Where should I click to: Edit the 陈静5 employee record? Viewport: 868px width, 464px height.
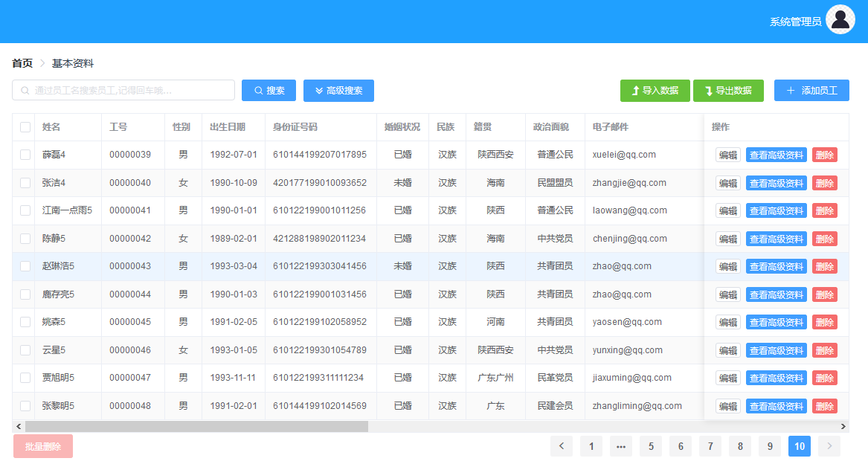click(728, 239)
